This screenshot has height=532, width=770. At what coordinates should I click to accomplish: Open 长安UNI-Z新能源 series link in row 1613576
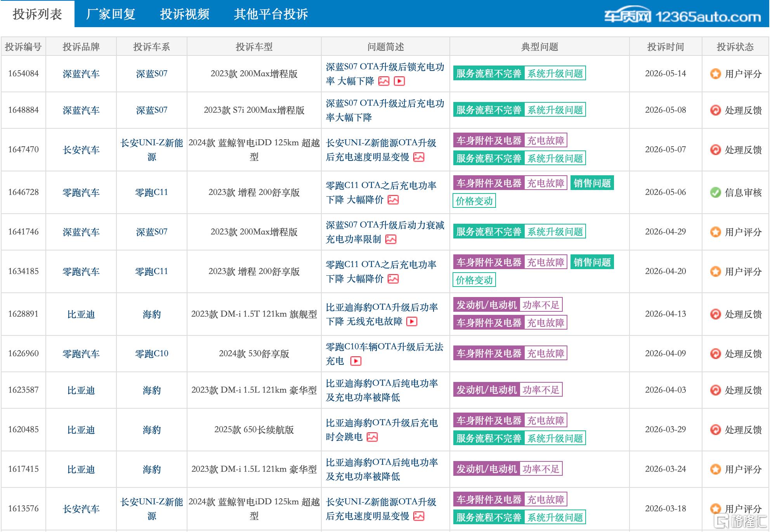tap(152, 509)
